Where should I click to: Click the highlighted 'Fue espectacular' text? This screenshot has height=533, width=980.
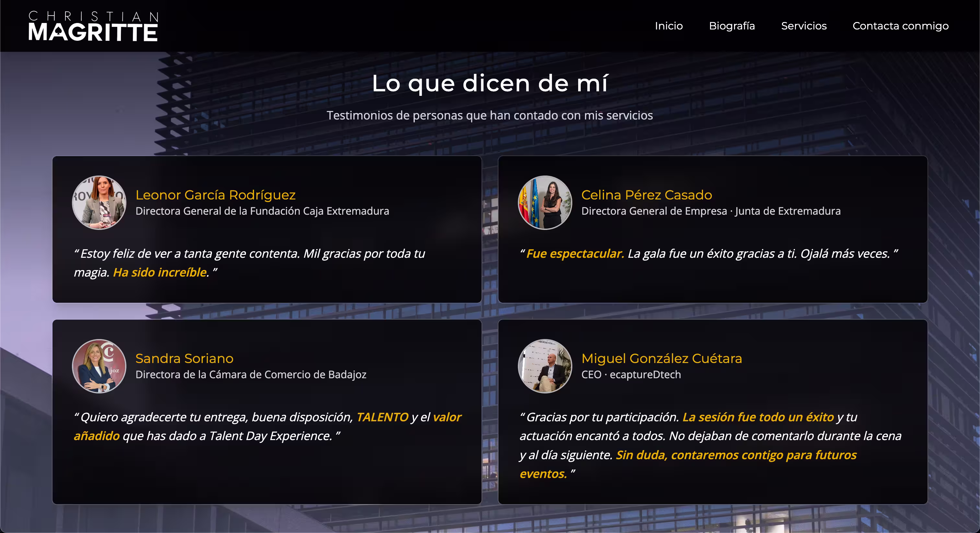[x=575, y=253]
